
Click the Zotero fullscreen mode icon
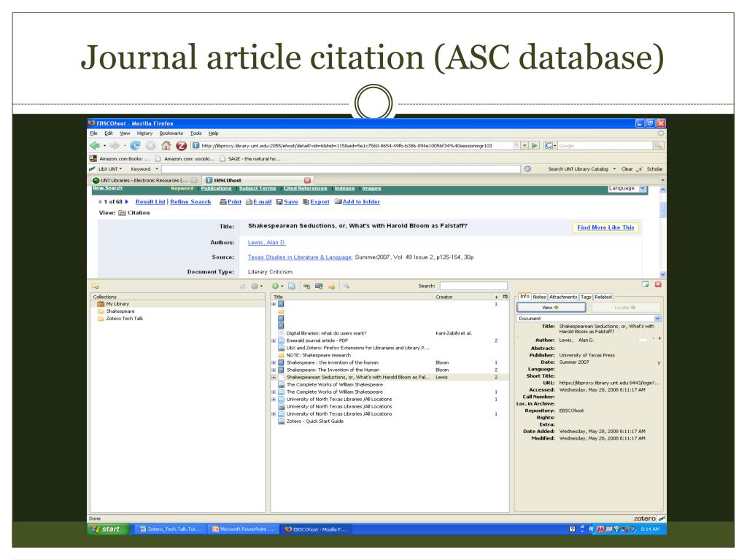tap(645, 284)
